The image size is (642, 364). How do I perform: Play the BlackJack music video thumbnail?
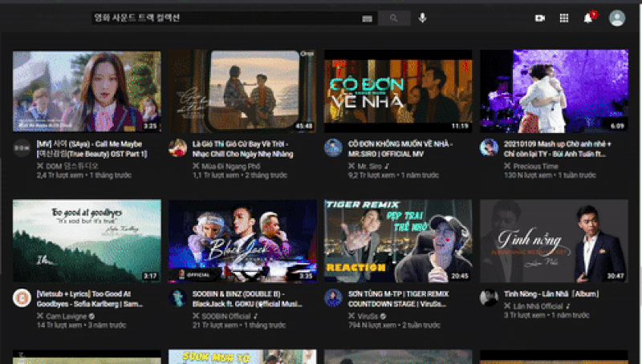pyautogui.click(x=242, y=241)
